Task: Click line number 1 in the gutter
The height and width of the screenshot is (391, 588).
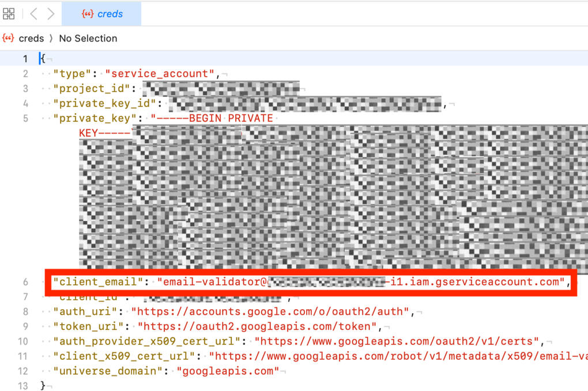Action: click(x=25, y=58)
